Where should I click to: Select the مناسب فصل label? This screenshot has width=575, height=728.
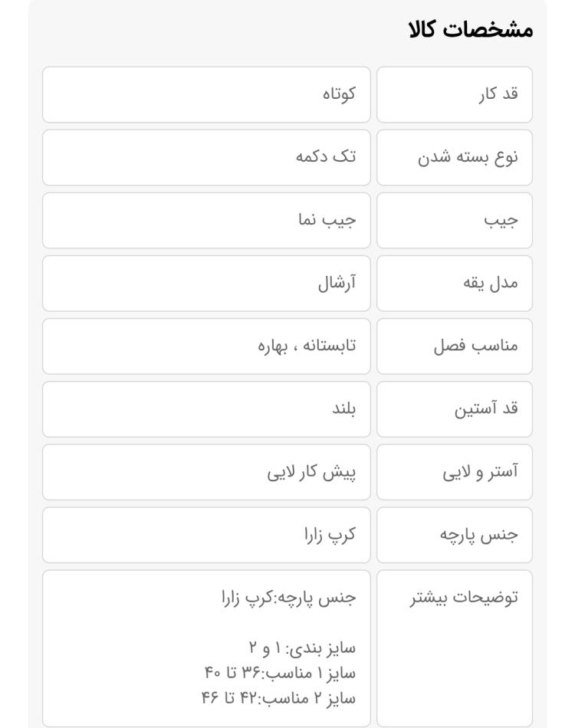click(x=476, y=346)
